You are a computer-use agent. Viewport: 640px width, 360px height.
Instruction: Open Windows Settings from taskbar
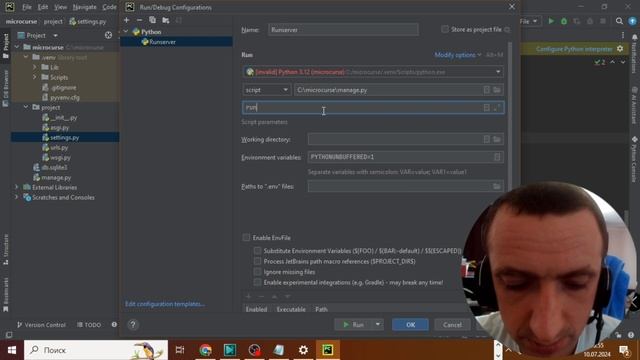click(x=303, y=350)
